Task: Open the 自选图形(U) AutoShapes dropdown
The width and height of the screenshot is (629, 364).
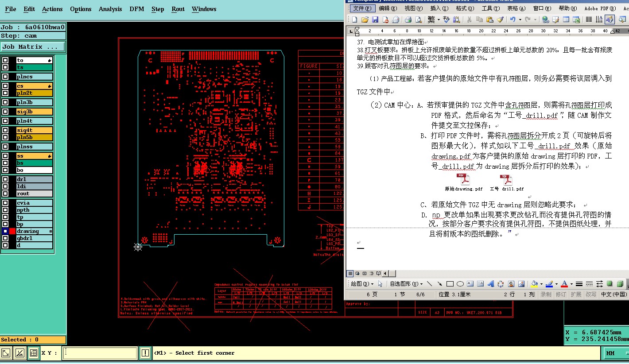Action: [406, 284]
